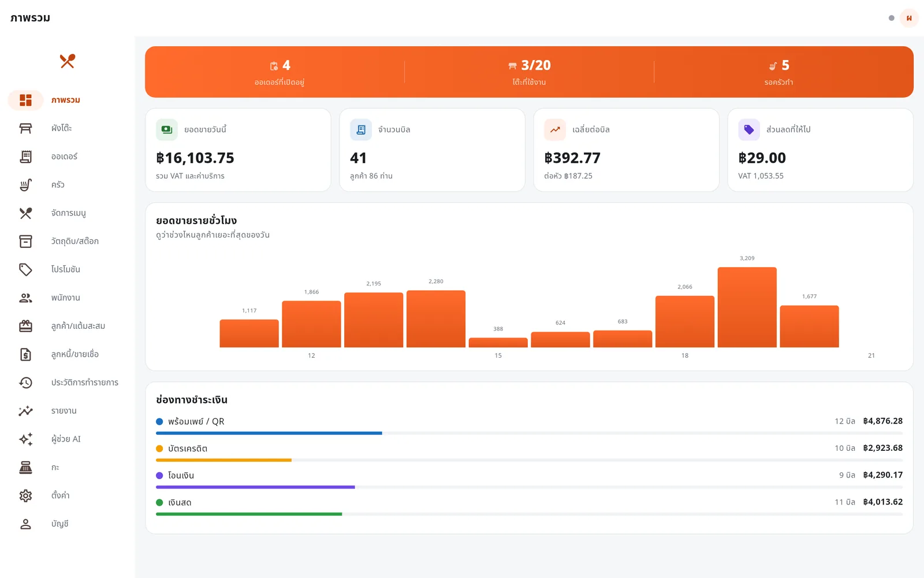
Task: Click the วัตถุดิบ/สต๊อก box icon
Action: click(x=25, y=241)
